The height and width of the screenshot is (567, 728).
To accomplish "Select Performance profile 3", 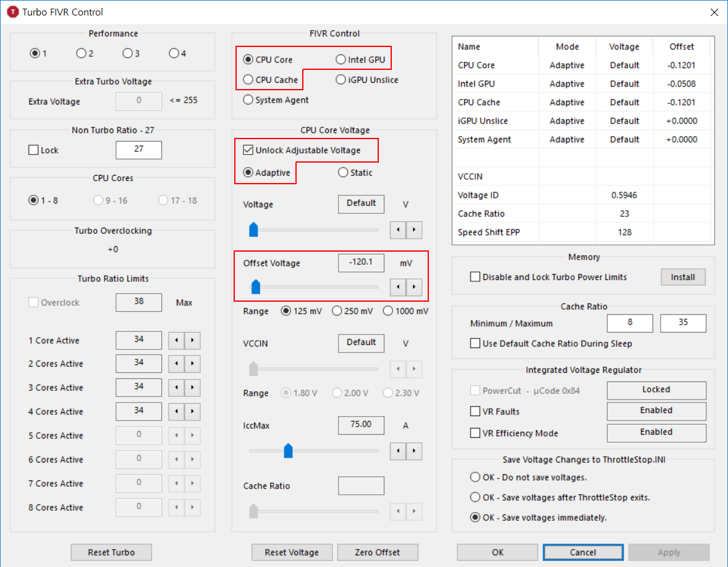I will click(x=131, y=53).
